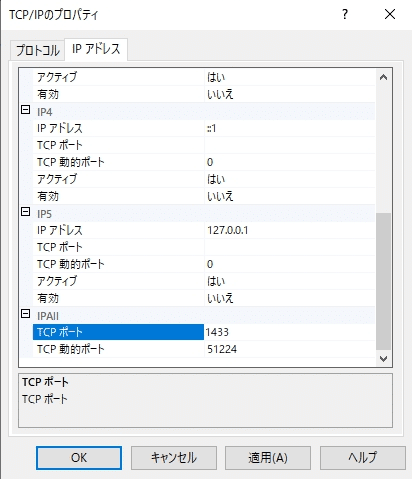Click the vertical scrollbar thumb
Image resolution: width=412 pixels, height=479 pixels.
384,282
